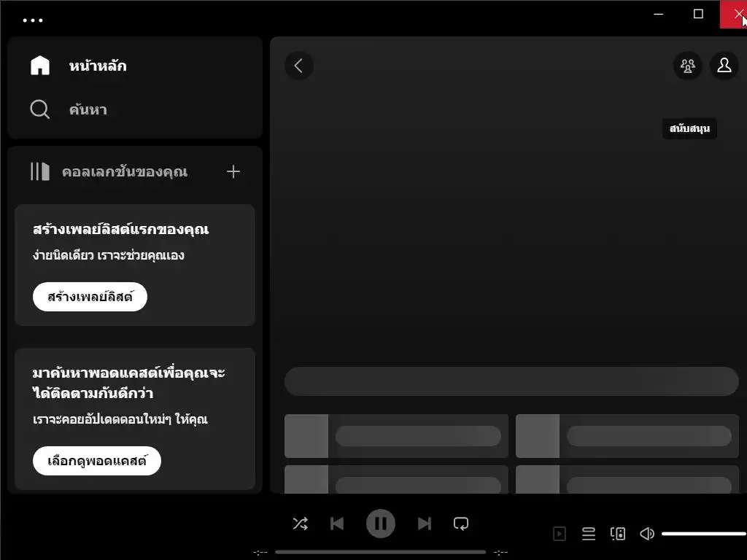Open the three-dot app menu
The width and height of the screenshot is (747, 560).
[x=33, y=20]
